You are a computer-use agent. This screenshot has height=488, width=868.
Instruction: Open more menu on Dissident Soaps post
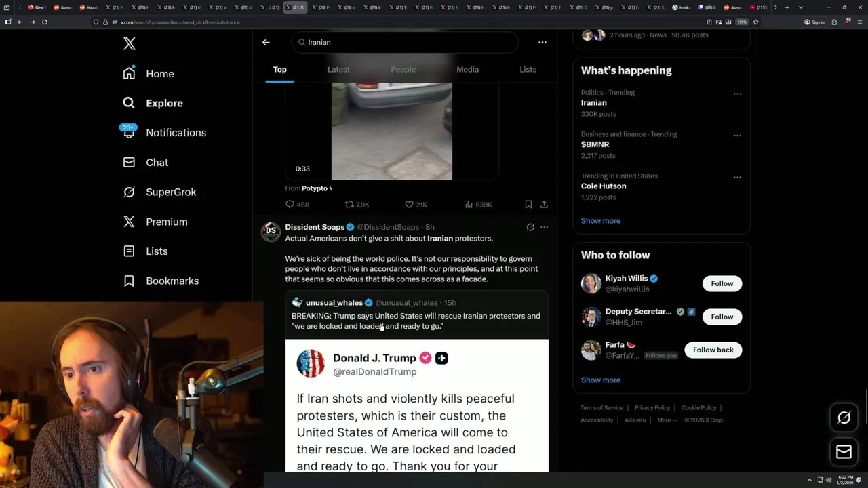544,227
